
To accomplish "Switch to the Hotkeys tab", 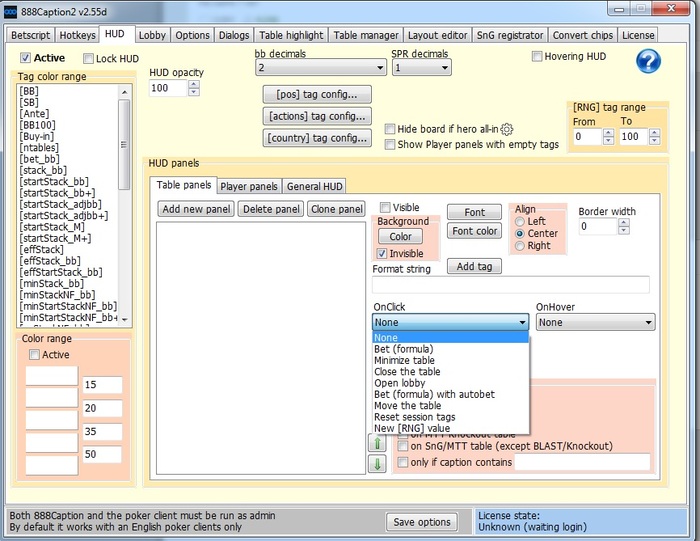I will coord(78,35).
